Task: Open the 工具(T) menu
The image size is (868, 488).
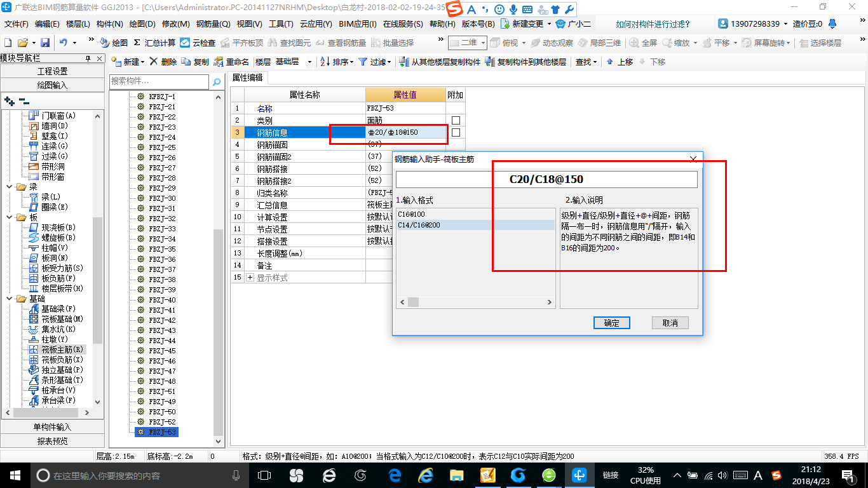Action: (x=281, y=24)
